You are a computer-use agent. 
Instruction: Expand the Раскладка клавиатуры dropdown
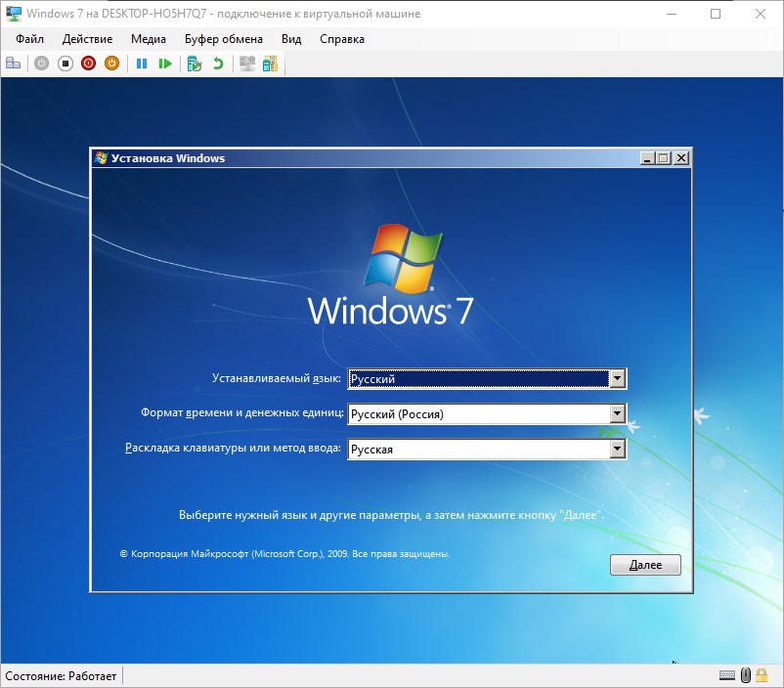click(x=616, y=450)
